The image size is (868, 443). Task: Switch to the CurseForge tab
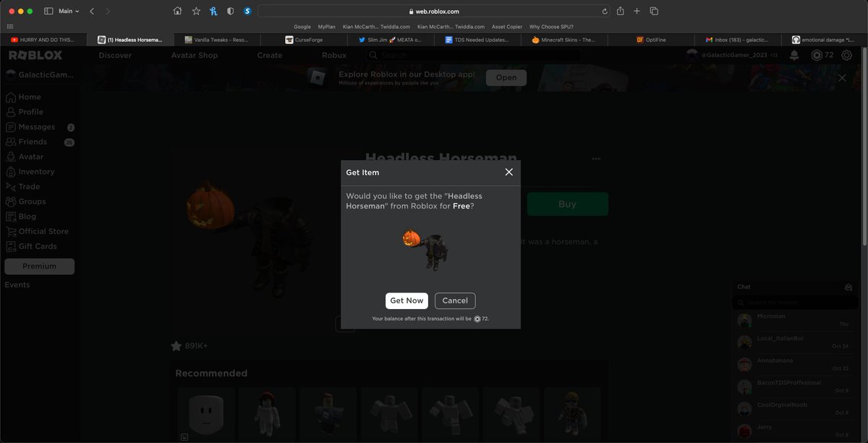click(304, 40)
